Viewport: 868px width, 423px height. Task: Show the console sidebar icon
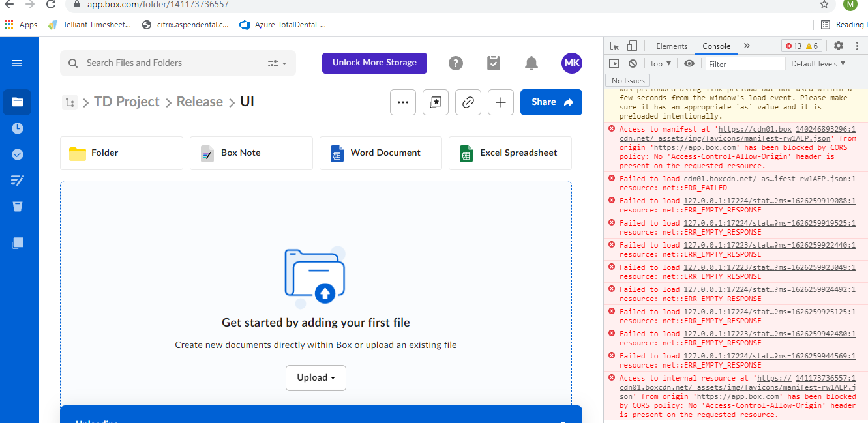coord(614,64)
